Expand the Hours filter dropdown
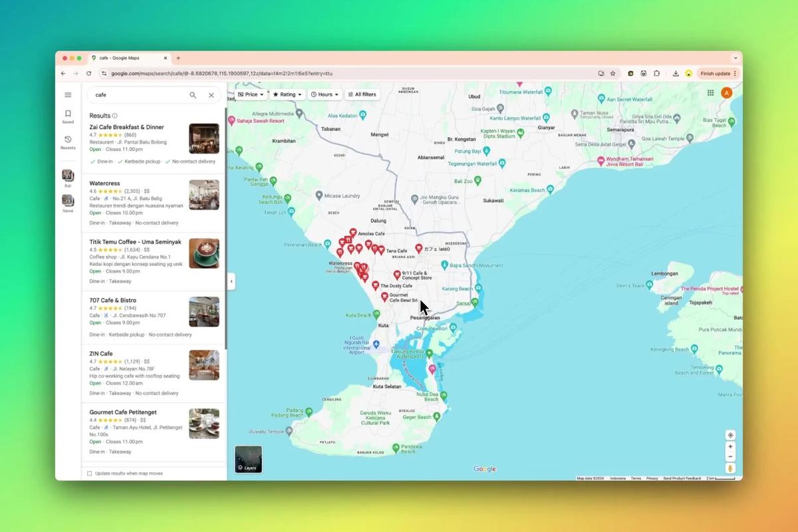This screenshot has height=532, width=798. (325, 94)
